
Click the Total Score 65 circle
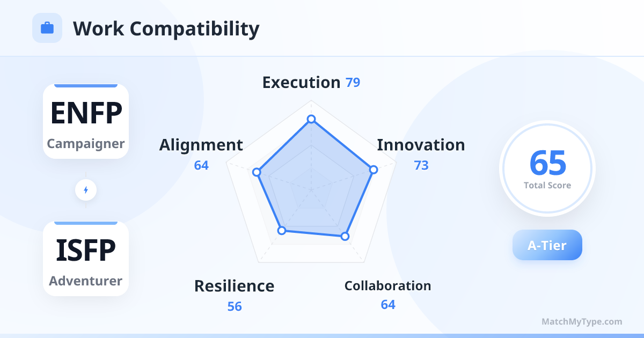(547, 168)
